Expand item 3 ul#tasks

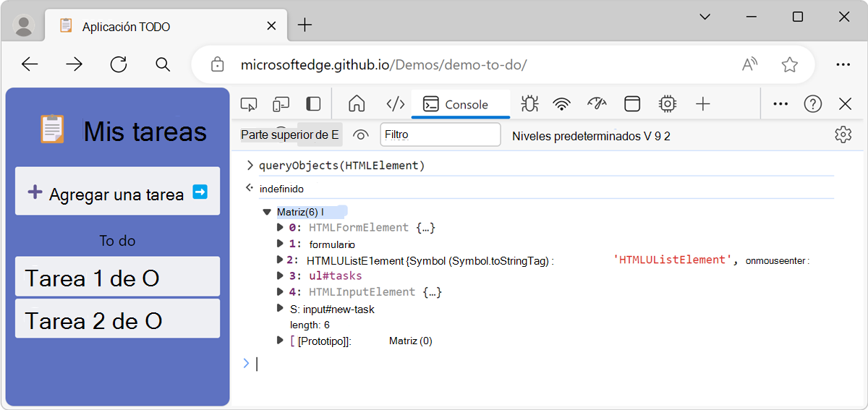(x=281, y=276)
